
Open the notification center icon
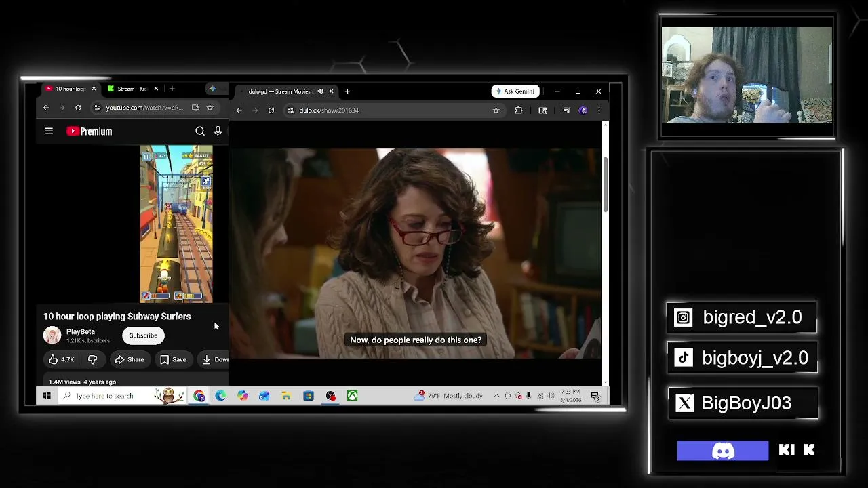tap(595, 396)
